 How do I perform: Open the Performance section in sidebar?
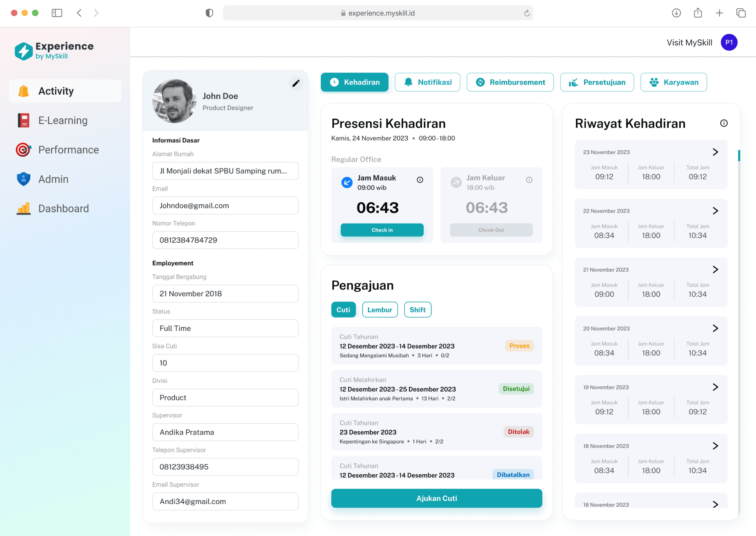click(x=68, y=150)
